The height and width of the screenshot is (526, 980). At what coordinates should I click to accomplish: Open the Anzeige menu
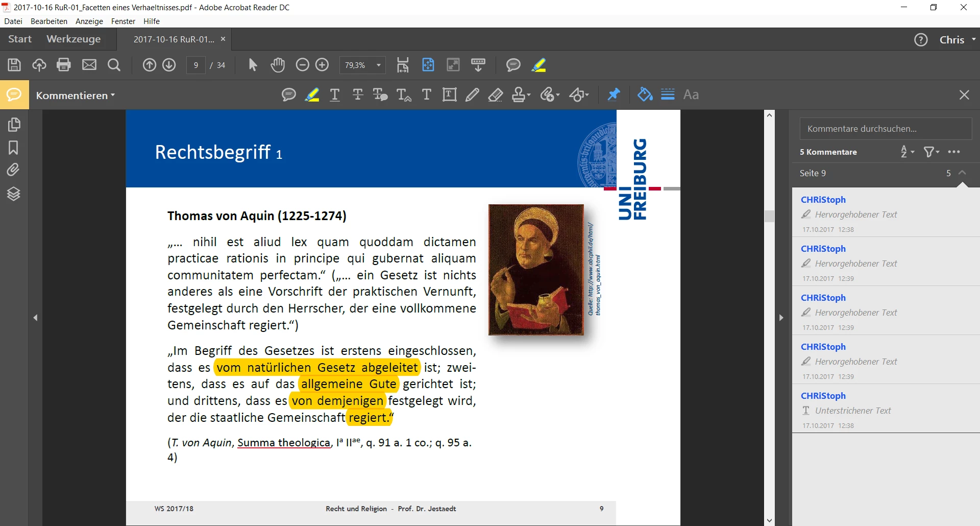point(89,21)
